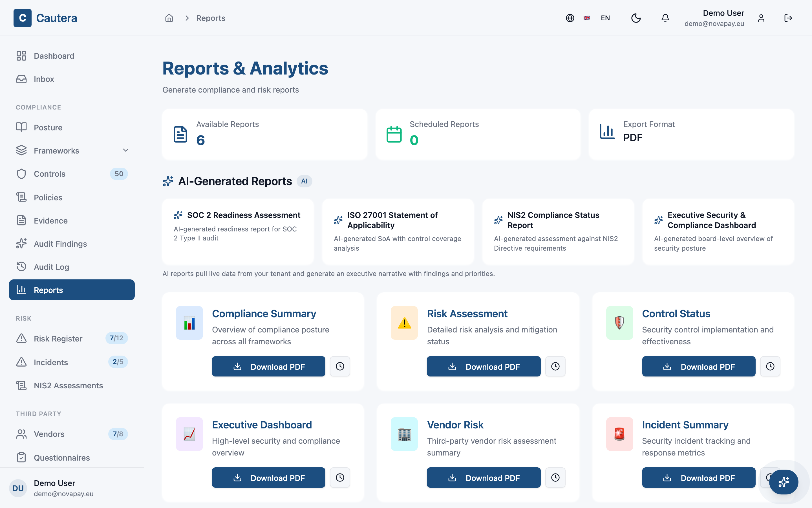Generate Executive Security & Compliance Dashboard

(718, 231)
